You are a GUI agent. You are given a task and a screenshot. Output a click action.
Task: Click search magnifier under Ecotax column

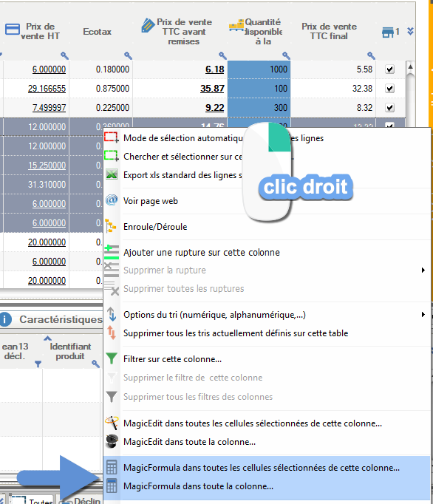pos(129,55)
